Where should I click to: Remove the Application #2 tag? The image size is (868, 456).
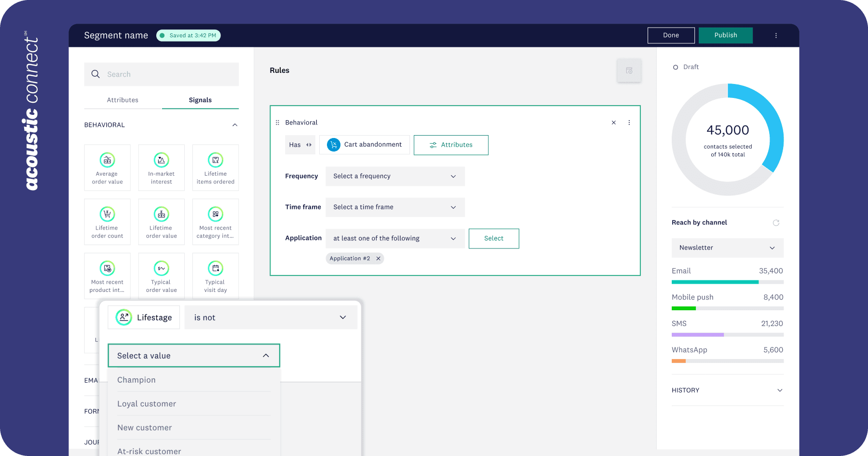click(379, 259)
